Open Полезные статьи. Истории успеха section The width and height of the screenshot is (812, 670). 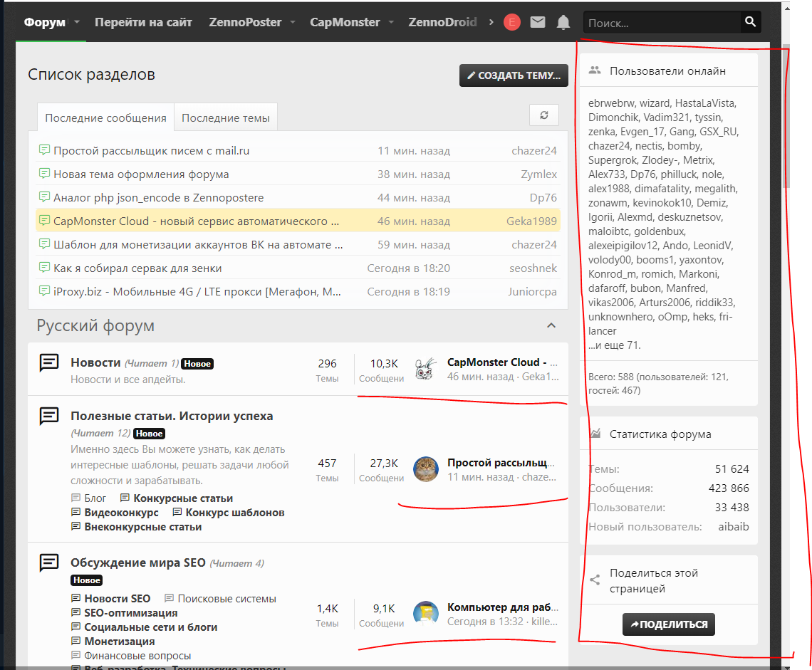172,416
